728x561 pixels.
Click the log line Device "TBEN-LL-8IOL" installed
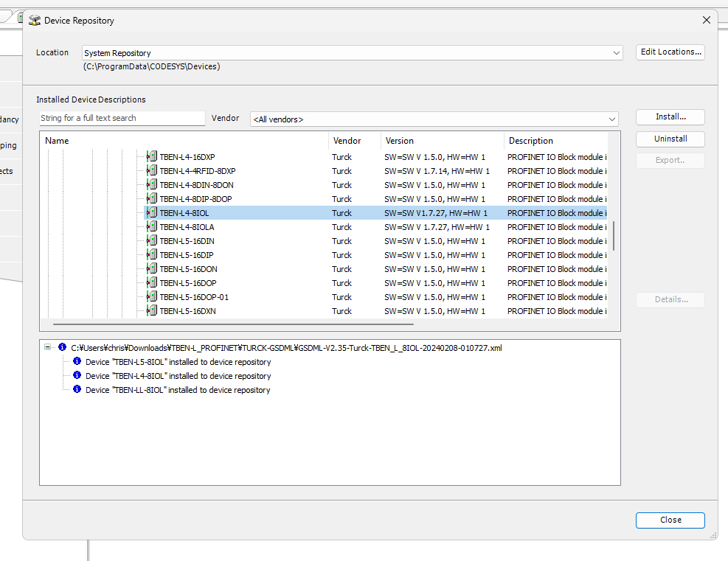point(177,390)
